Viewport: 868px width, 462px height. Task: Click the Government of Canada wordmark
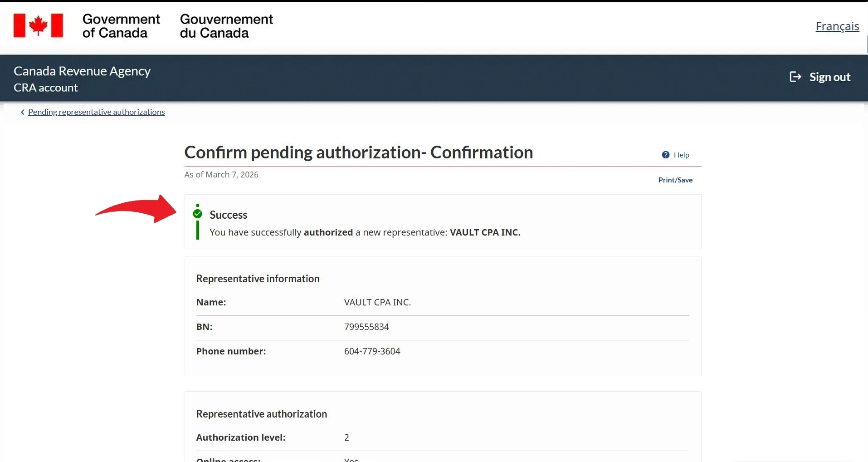(x=121, y=26)
